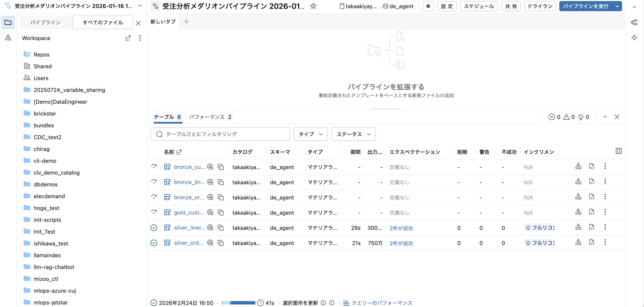Open the ステータス filter dropdown

tap(353, 134)
